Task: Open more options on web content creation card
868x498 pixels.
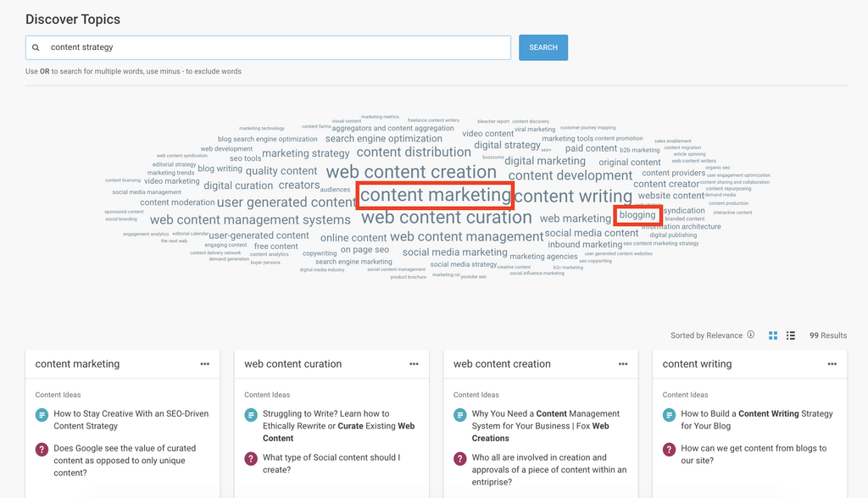Action: pos(623,364)
